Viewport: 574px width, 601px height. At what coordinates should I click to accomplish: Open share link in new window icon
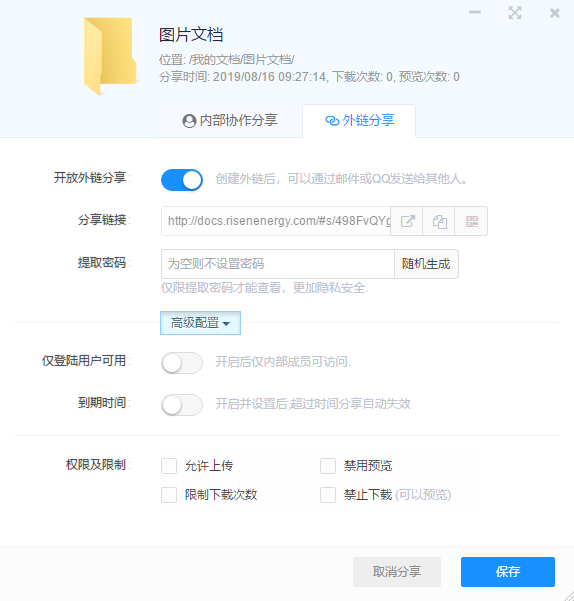(x=407, y=221)
